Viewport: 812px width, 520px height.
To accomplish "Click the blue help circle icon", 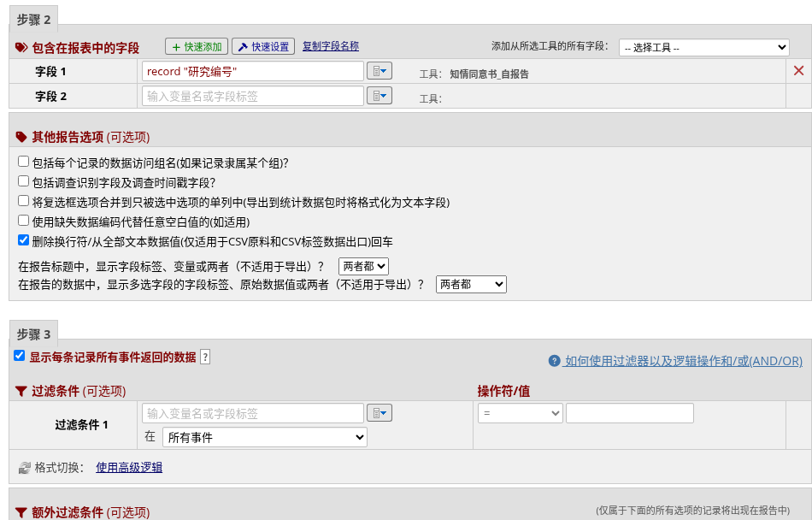I will click(x=554, y=361).
